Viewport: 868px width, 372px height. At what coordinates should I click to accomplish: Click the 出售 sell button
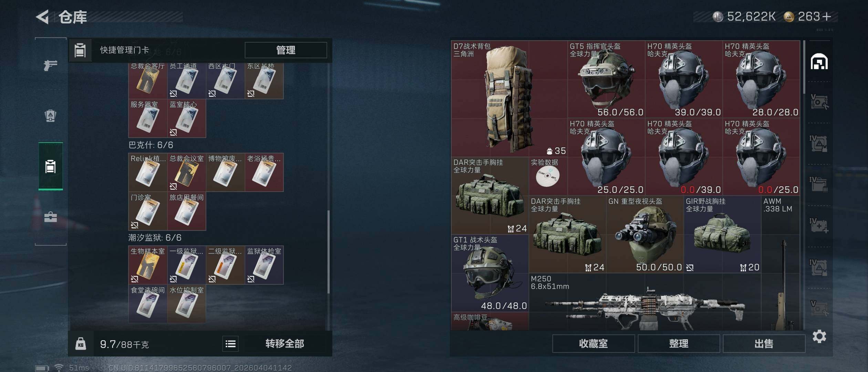pyautogui.click(x=764, y=343)
